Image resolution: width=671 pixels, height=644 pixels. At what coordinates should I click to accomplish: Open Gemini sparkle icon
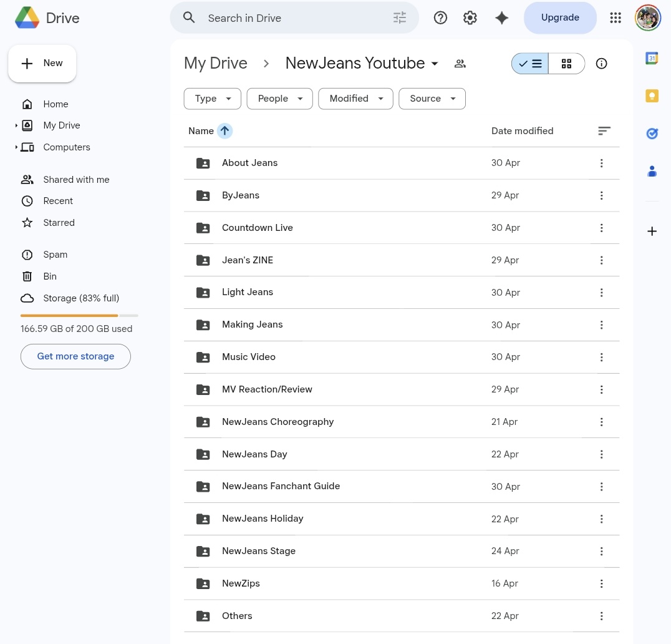pyautogui.click(x=501, y=18)
